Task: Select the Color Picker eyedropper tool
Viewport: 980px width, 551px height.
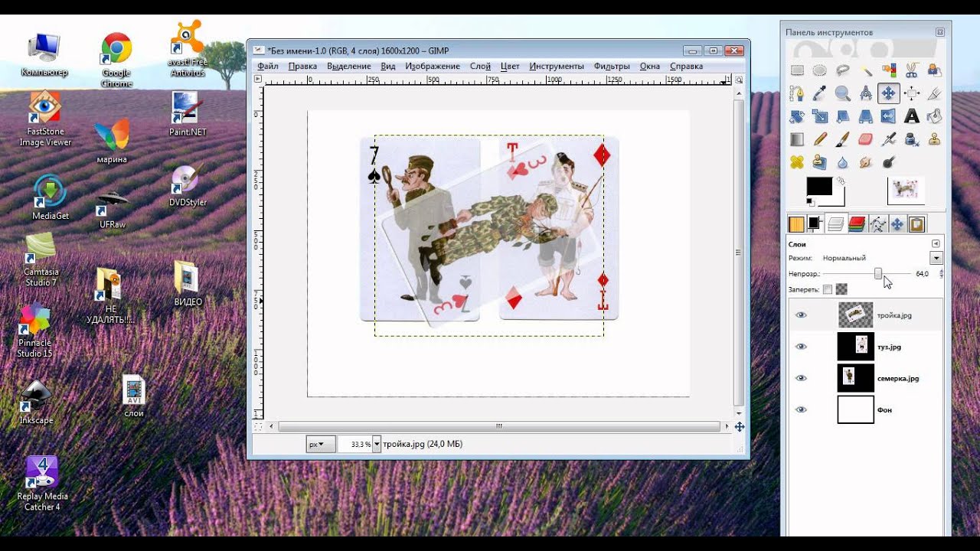Action: (820, 93)
